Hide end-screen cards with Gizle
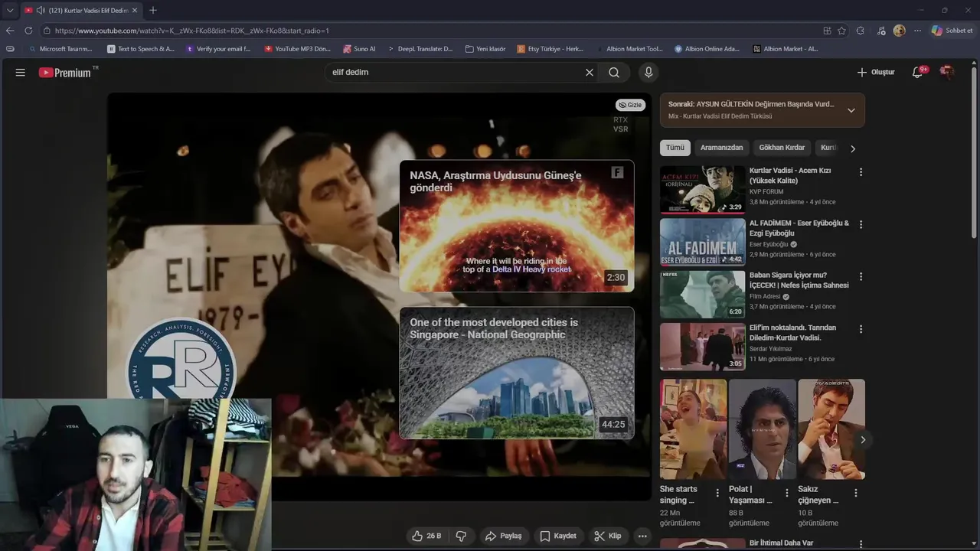This screenshot has width=980, height=551. 630,105
